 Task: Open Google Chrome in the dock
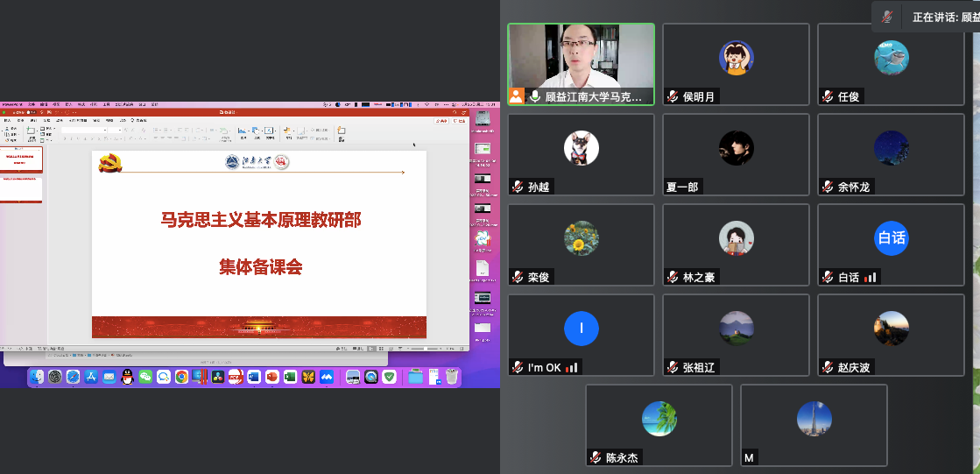(181, 377)
